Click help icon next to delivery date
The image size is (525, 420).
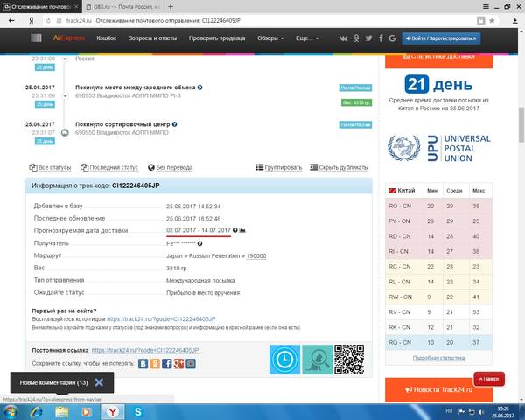[x=235, y=230]
